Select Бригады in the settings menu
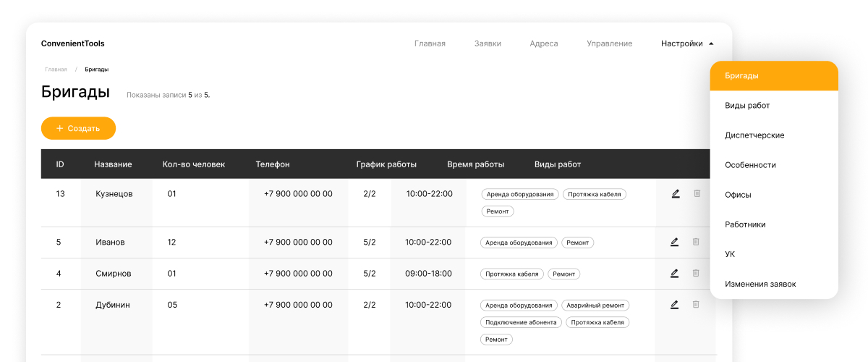The image size is (868, 362). (774, 75)
